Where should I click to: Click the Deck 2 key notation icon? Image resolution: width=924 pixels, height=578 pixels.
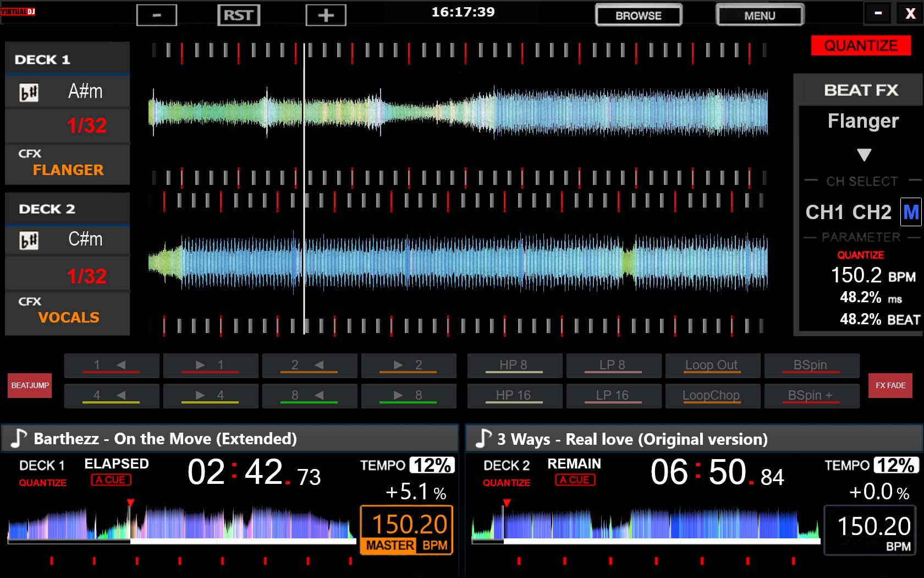(x=29, y=241)
